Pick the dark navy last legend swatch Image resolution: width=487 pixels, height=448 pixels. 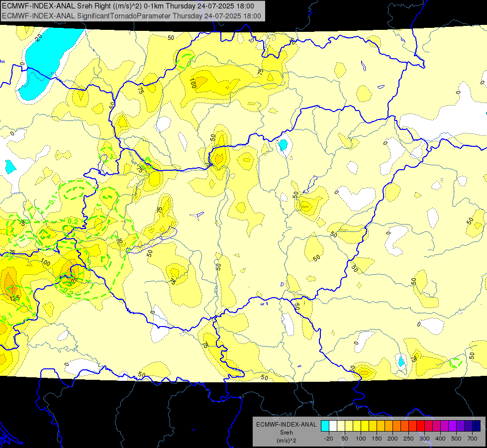coord(477,426)
